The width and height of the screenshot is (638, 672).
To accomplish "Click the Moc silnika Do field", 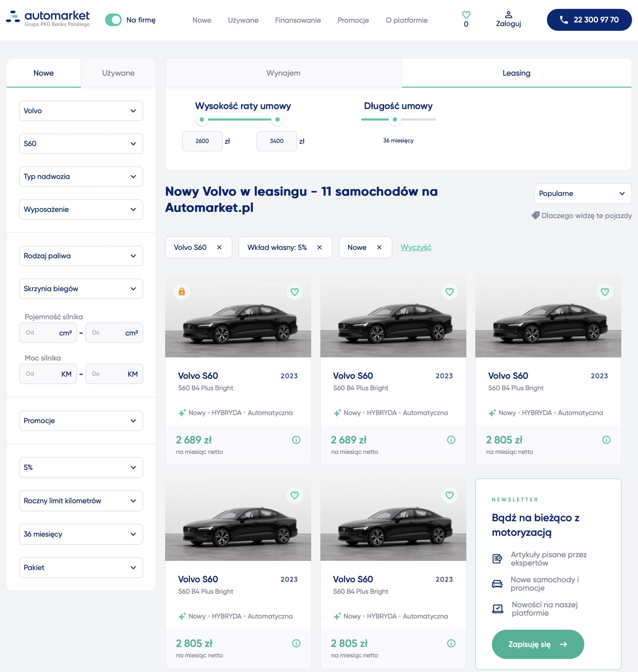I will (114, 374).
